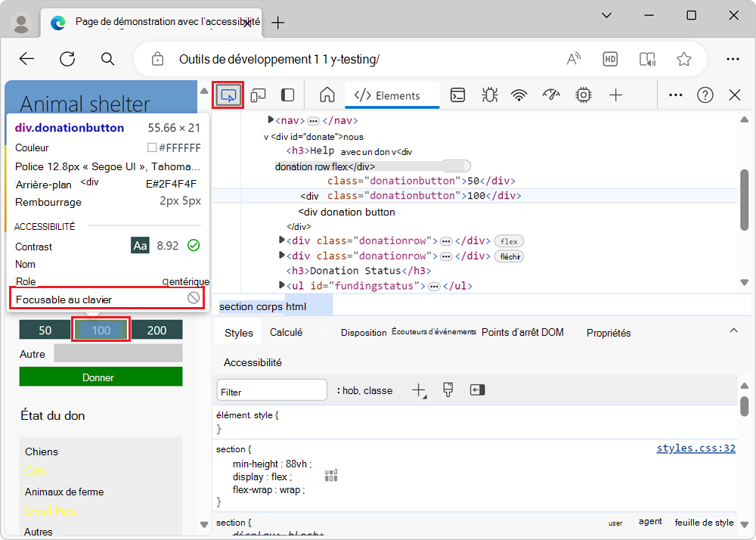Toggle the DevTools sidebar dock icon

pos(287,95)
